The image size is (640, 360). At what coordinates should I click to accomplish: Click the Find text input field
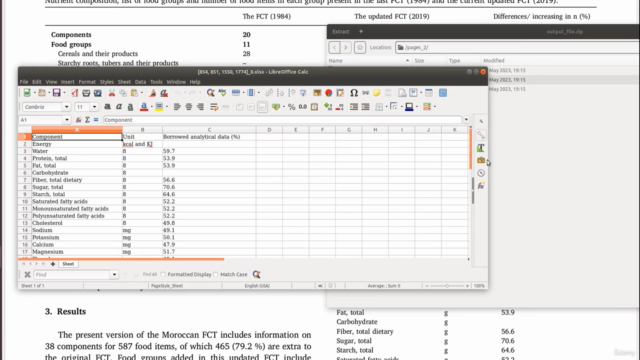(72, 275)
